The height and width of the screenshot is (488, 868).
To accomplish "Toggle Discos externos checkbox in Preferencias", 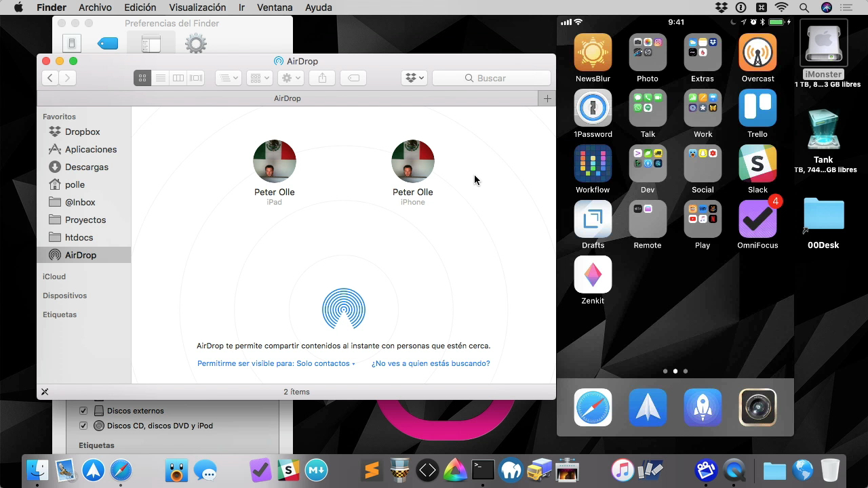I will pos(83,411).
